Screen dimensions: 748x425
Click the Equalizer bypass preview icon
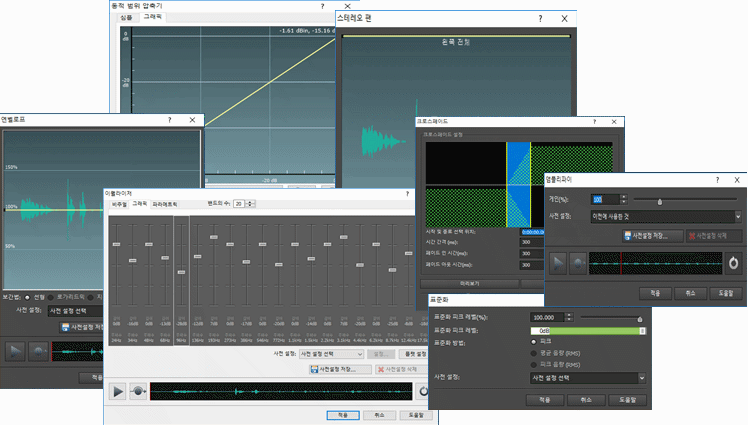click(x=138, y=392)
